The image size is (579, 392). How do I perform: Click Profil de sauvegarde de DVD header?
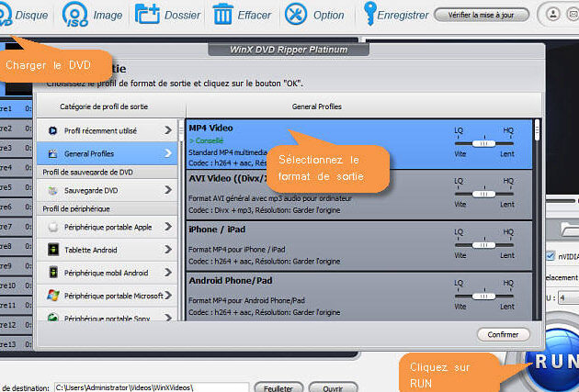(x=108, y=173)
